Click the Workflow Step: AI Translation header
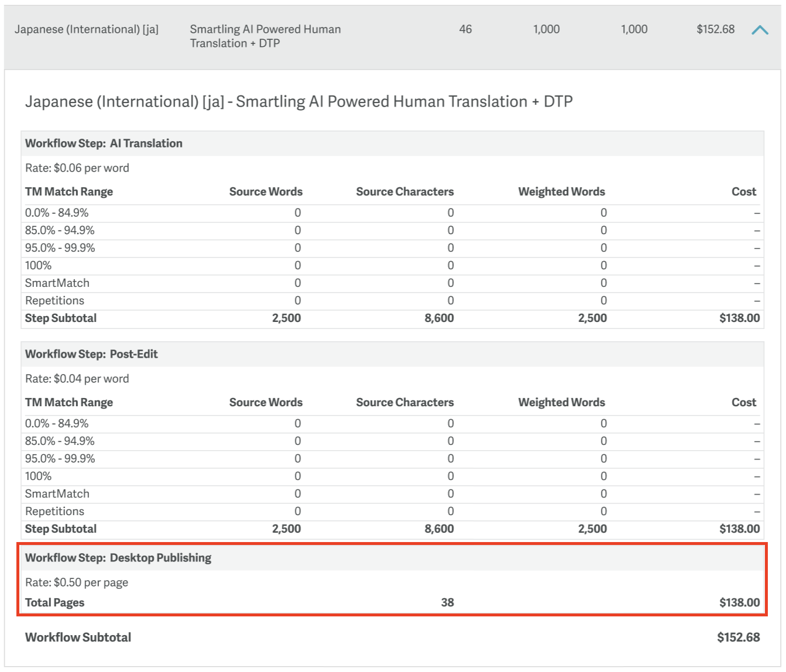This screenshot has height=672, width=786. [x=104, y=143]
